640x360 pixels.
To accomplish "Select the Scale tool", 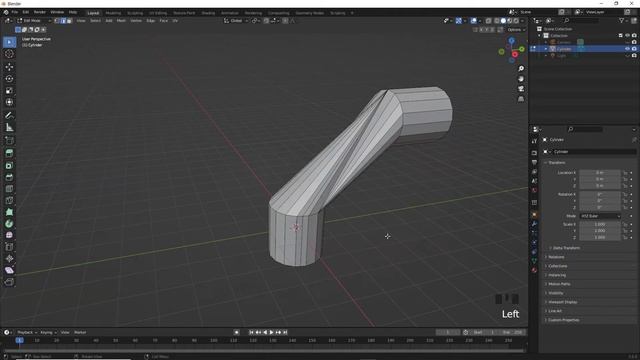I will click(9, 90).
